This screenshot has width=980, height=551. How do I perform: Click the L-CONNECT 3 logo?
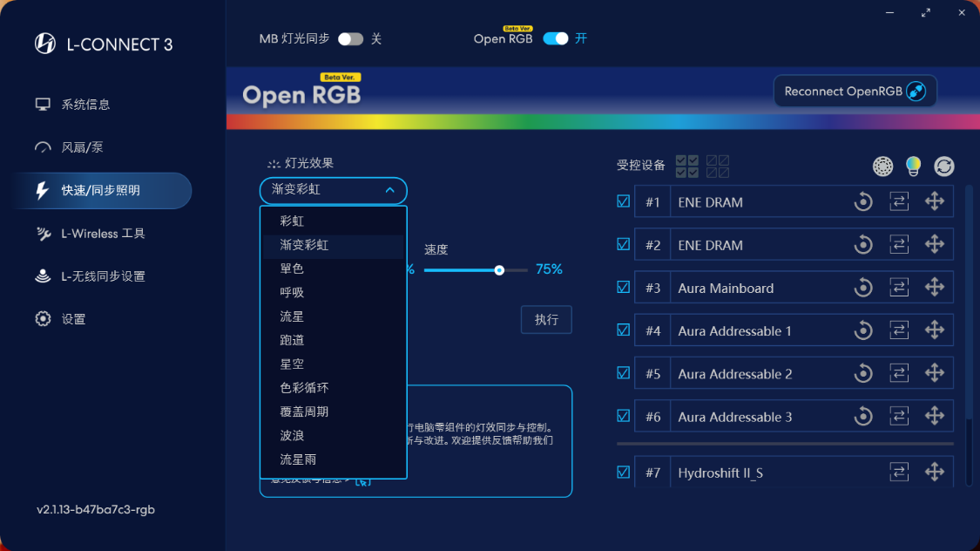[x=104, y=44]
